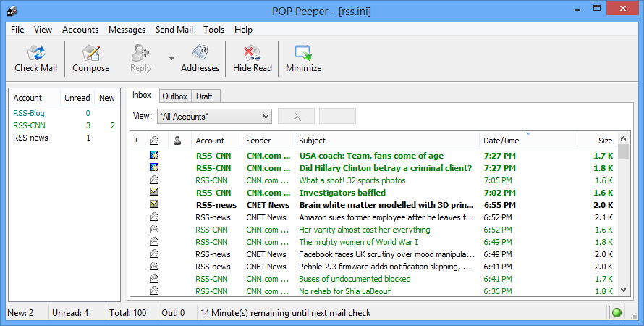The width and height of the screenshot is (644, 326).
Task: Click the Minimize toolbar icon with green arrow
Action: click(x=303, y=53)
